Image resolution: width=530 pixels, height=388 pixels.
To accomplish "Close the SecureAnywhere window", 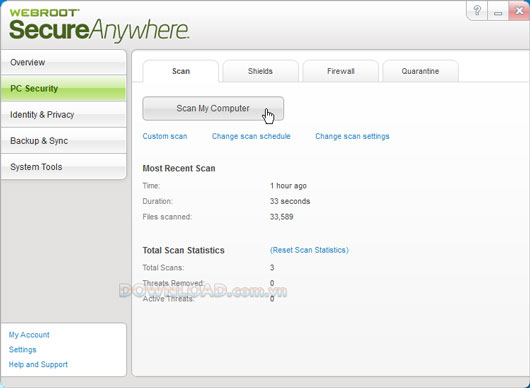I will click(x=519, y=10).
